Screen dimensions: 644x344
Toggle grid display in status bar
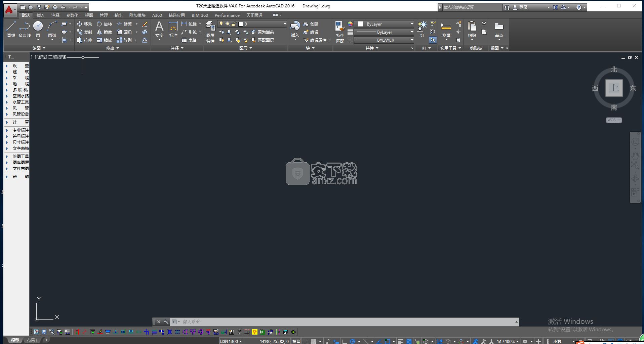click(x=306, y=341)
